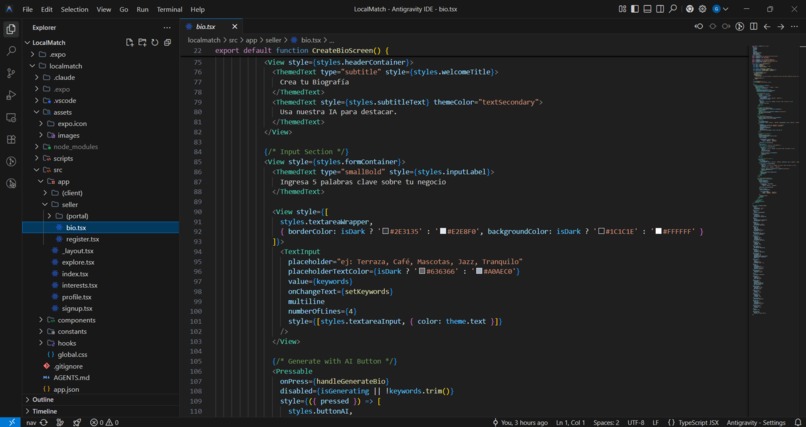Expand the Timeline section

pyautogui.click(x=101, y=411)
